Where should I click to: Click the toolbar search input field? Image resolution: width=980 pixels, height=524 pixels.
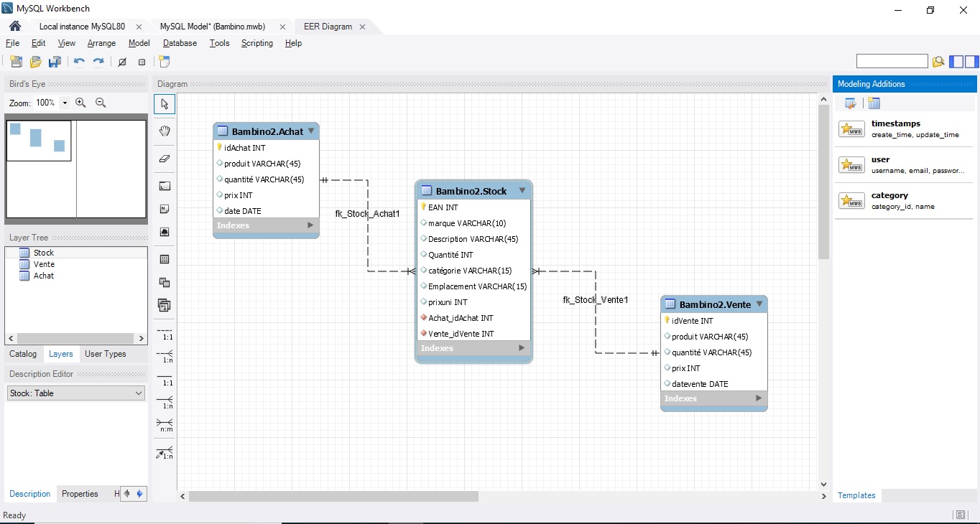tap(892, 62)
